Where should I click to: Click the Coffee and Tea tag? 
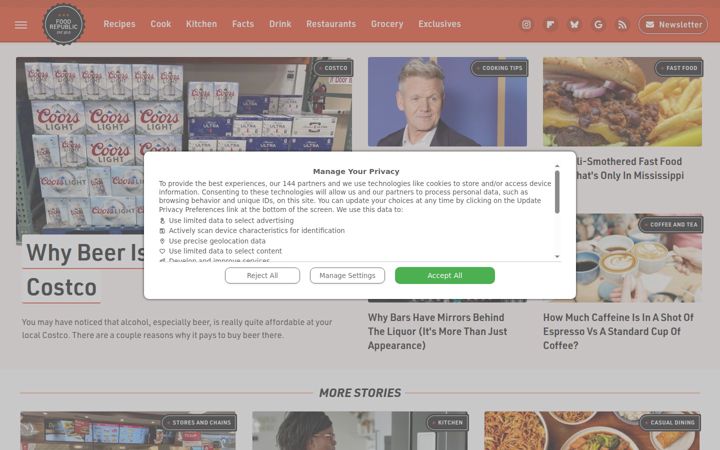671,225
